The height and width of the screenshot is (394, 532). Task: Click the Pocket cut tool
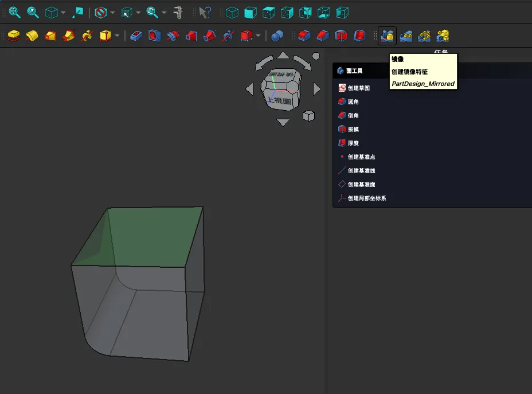coord(136,36)
